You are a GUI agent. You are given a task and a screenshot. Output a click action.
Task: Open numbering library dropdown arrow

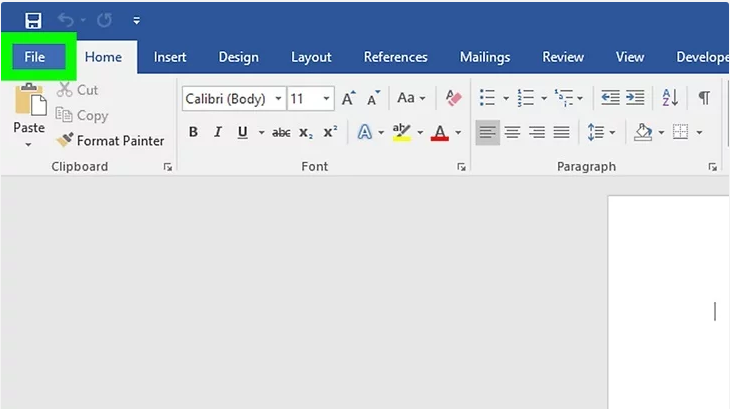(544, 98)
